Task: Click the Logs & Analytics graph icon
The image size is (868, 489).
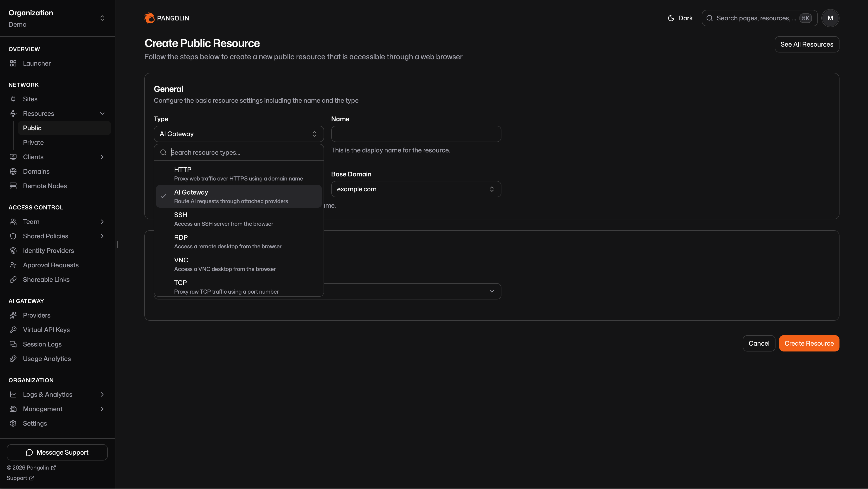Action: [13, 394]
